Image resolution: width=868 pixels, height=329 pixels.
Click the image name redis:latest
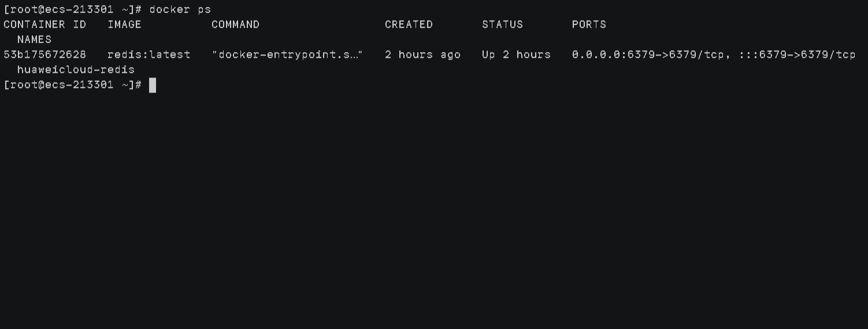pos(149,54)
